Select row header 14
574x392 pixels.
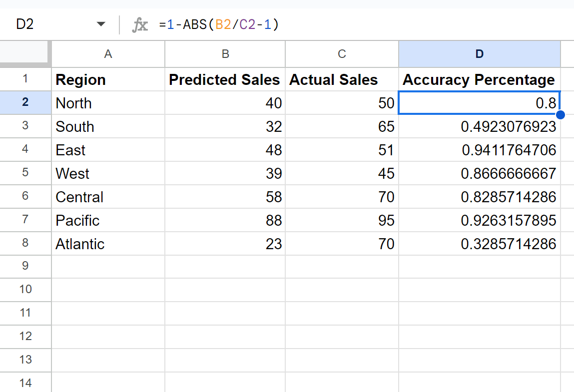(25, 383)
